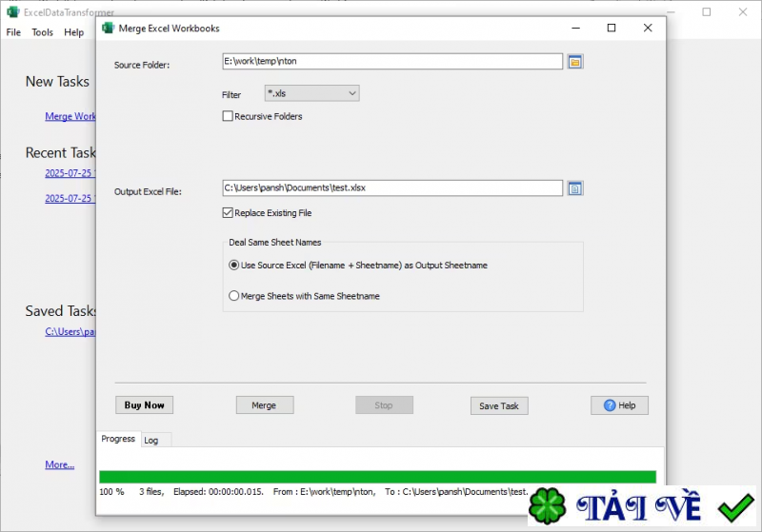Screen dimensions: 762x532
Task: Switch to the Log tab
Action: coord(151,441)
